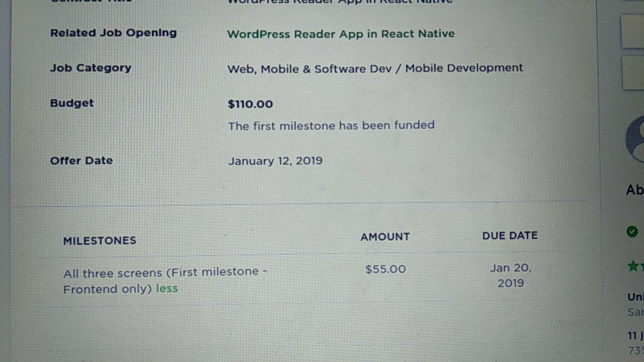644x362 pixels.
Task: Click the lower white sidebar button
Action: (633, 73)
